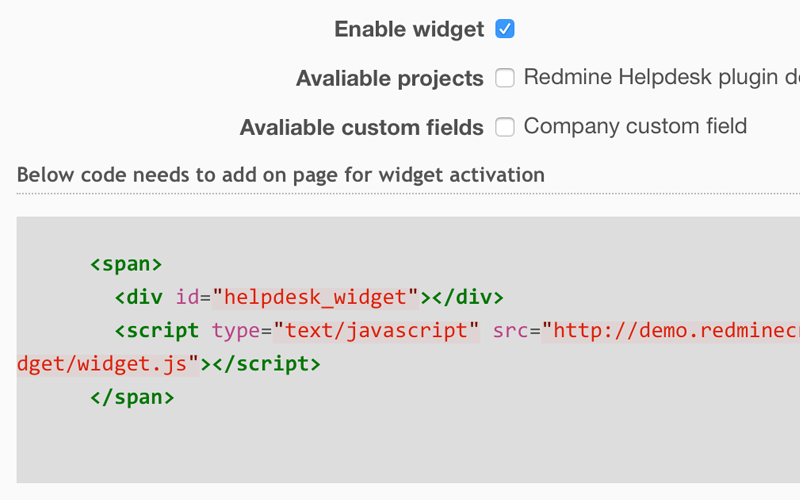Click the Avaliable custom fields label
The image size is (800, 500).
(x=362, y=127)
